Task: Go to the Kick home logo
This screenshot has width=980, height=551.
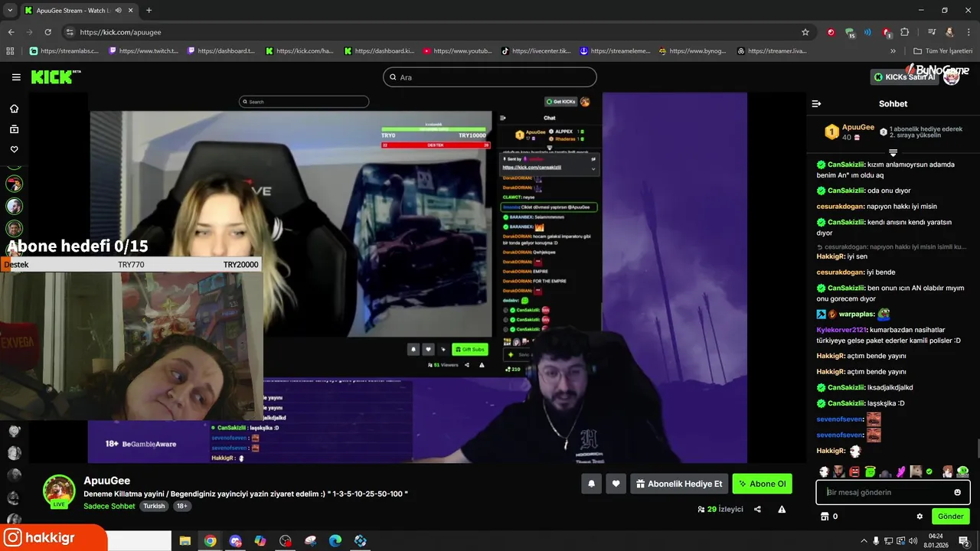Action: coord(55,77)
